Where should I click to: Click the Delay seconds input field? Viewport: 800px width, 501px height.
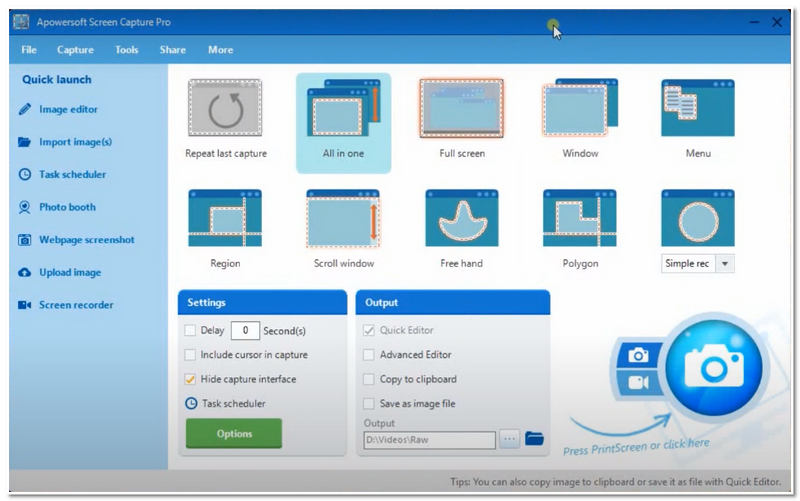pyautogui.click(x=245, y=330)
